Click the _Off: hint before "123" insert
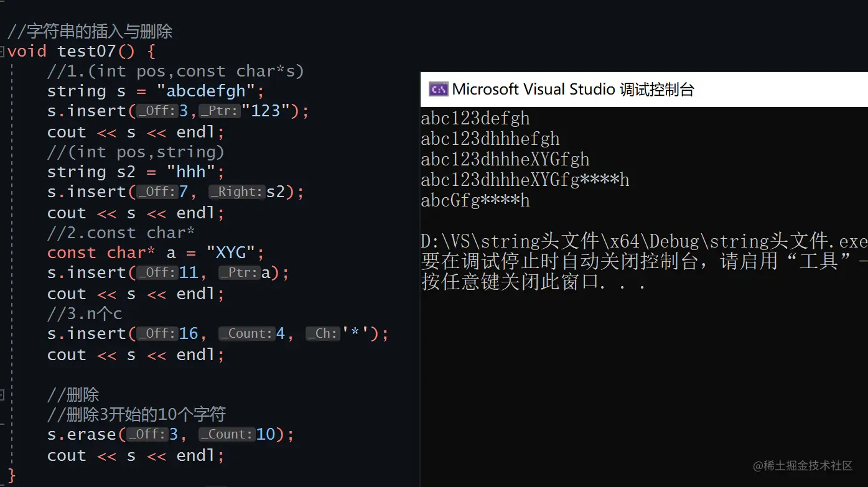The width and height of the screenshot is (868, 487). [x=157, y=111]
